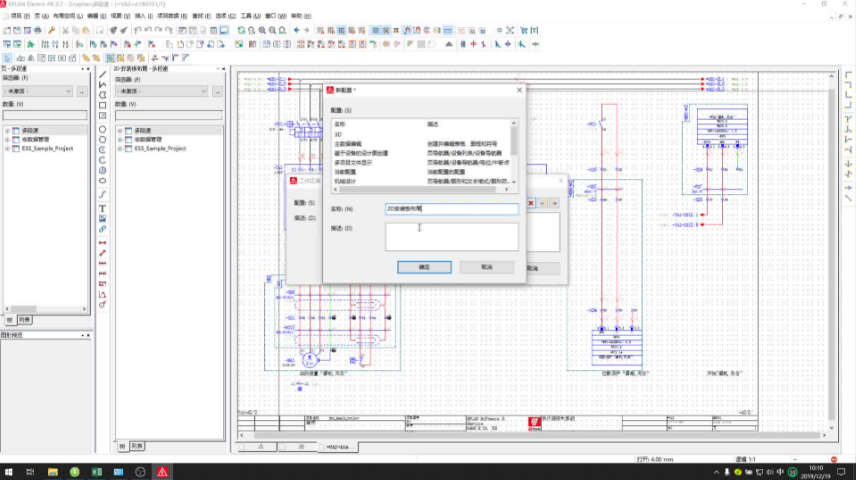
Task: Click the wrench settings icon
Action: pyautogui.click(x=52, y=31)
